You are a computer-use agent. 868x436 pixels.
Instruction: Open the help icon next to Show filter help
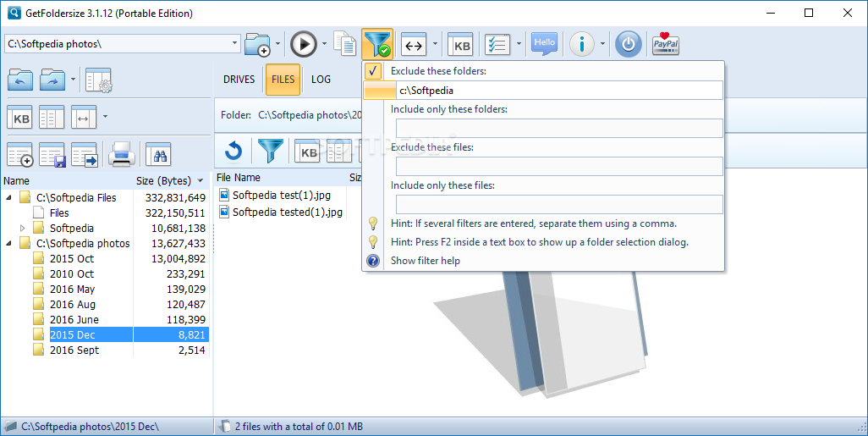click(374, 261)
